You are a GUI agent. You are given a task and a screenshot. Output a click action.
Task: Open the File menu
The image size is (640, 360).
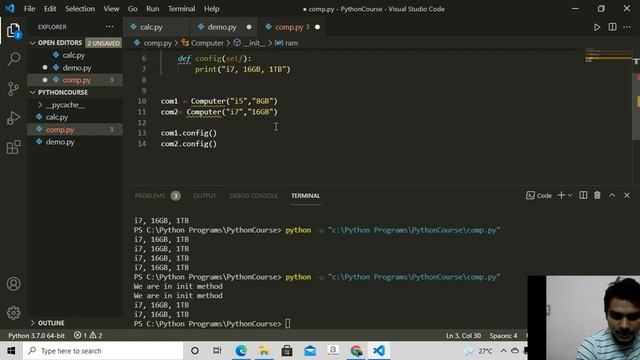pyautogui.click(x=29, y=9)
